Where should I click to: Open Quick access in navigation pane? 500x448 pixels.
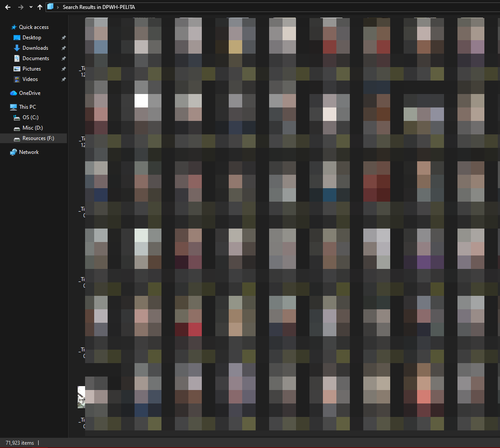click(x=34, y=27)
